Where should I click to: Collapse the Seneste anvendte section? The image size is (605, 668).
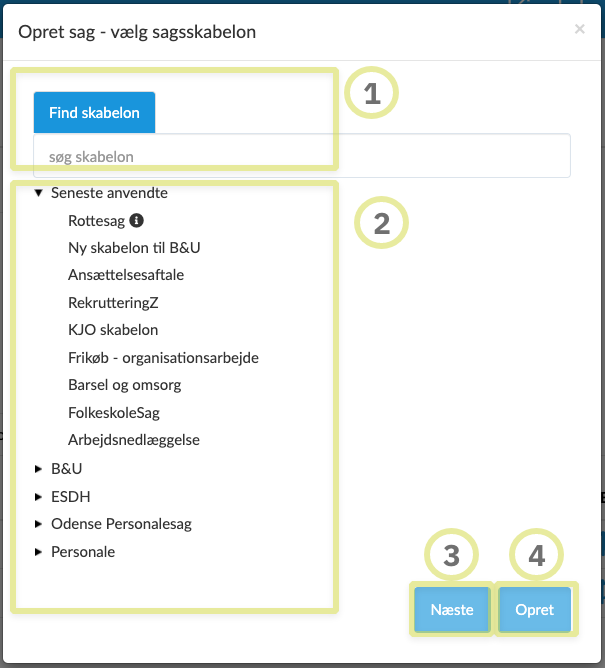pos(38,193)
